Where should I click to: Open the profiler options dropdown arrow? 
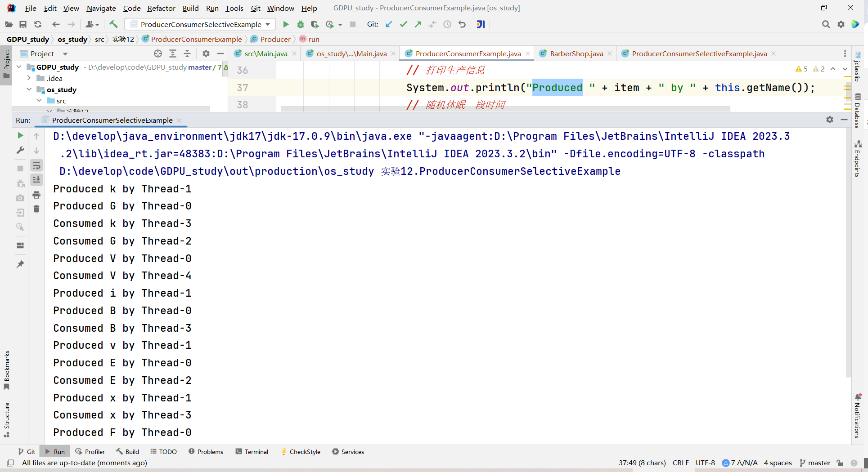340,25
